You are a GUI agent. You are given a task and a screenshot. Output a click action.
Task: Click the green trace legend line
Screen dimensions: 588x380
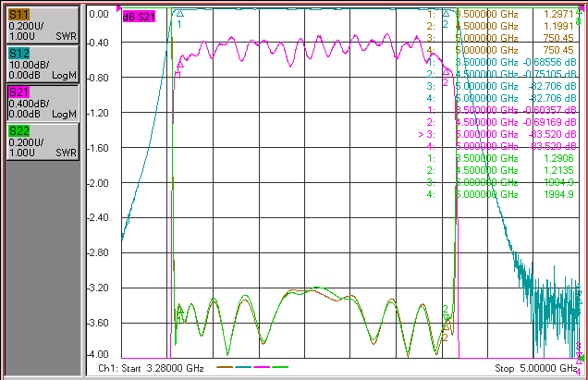[280, 367]
